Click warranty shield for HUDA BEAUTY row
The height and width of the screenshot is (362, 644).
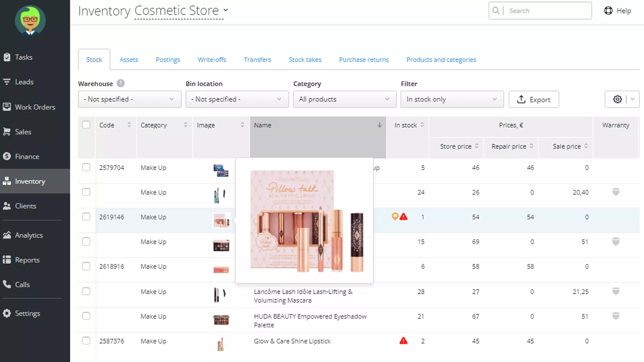[x=616, y=316]
